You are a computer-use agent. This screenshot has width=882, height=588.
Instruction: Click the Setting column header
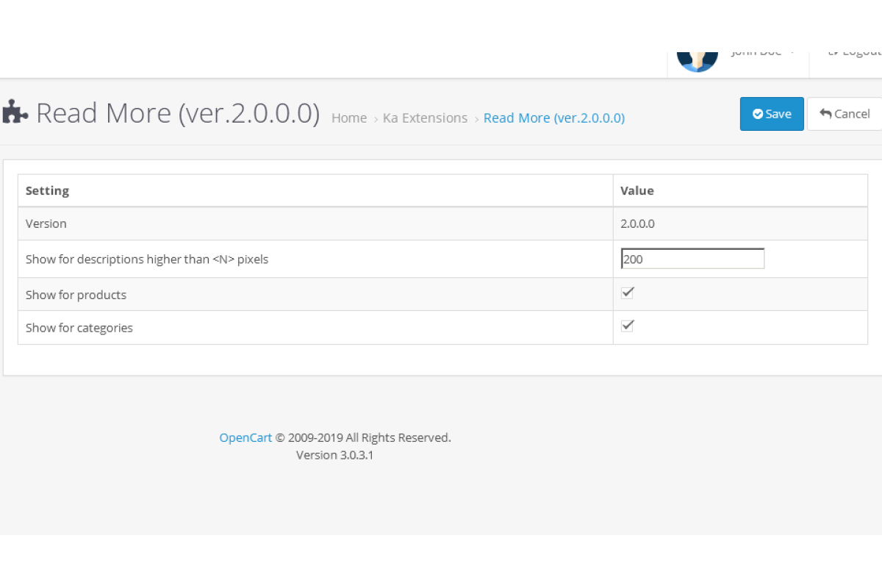(47, 190)
